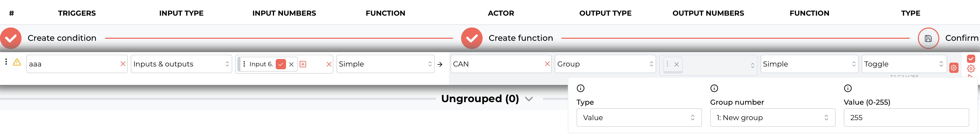Click the Create condition step checkmark
Screen dimensions: 980x136
tap(11, 38)
